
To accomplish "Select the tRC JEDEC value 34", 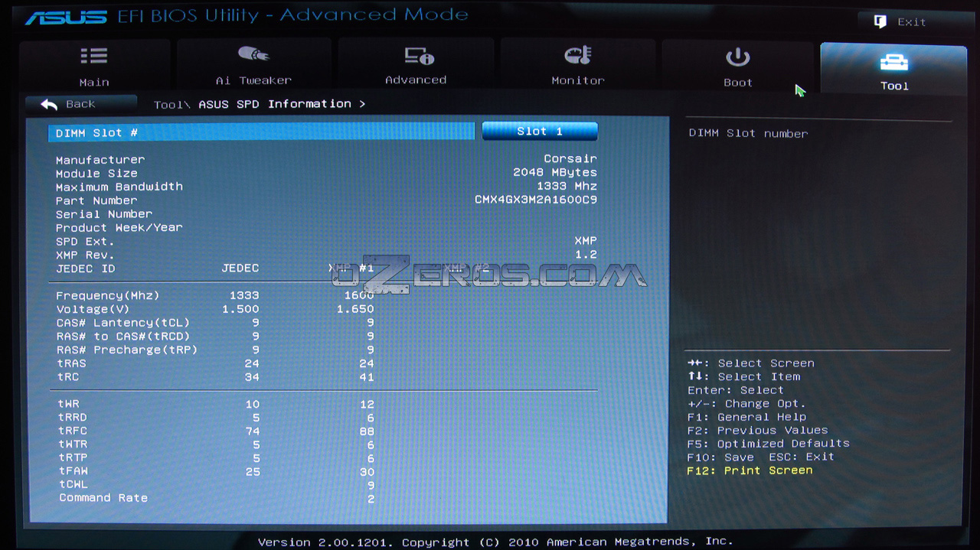I will tap(252, 377).
